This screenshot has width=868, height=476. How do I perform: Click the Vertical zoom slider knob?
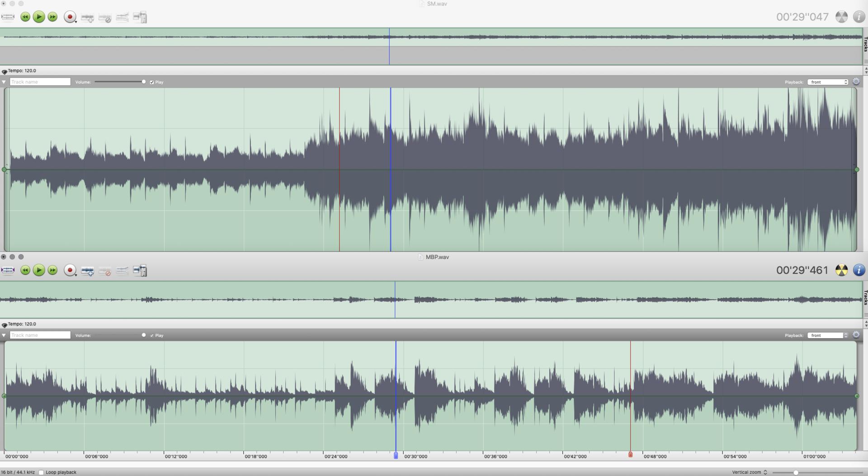tap(796, 472)
